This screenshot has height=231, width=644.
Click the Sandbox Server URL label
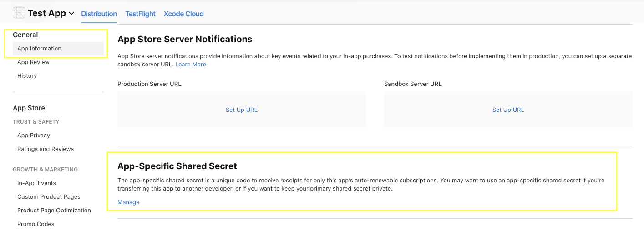pyautogui.click(x=413, y=84)
